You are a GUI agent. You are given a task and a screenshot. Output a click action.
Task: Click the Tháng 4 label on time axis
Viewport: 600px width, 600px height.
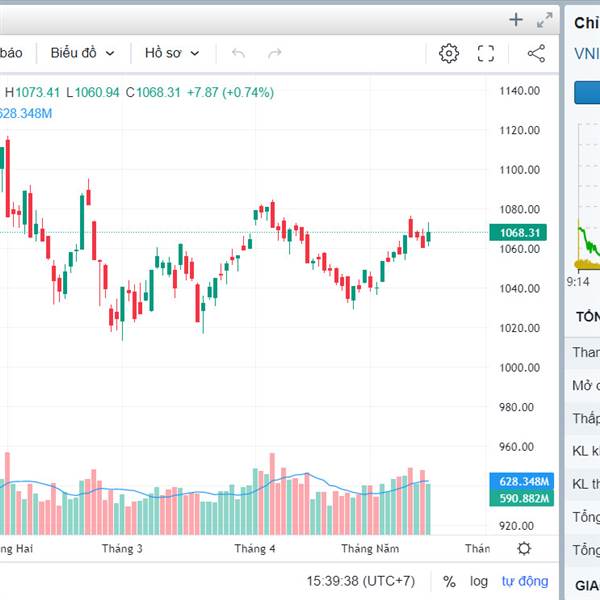[255, 548]
